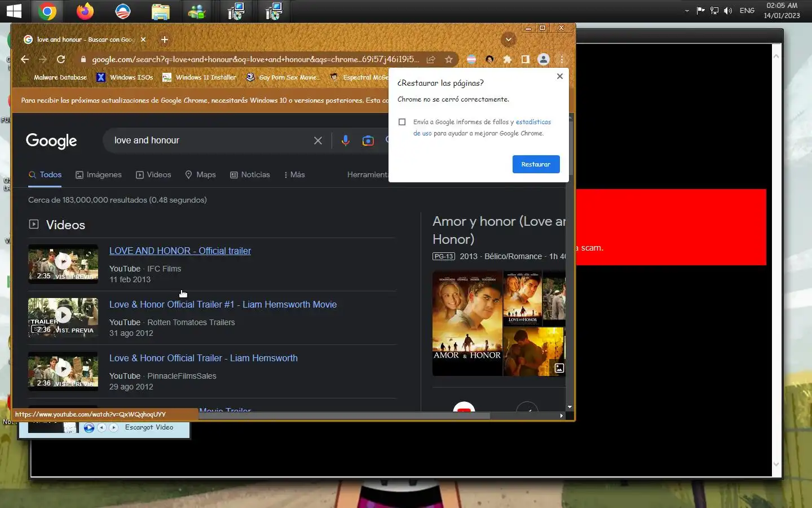Clear the search box with X
812x508 pixels.
318,141
